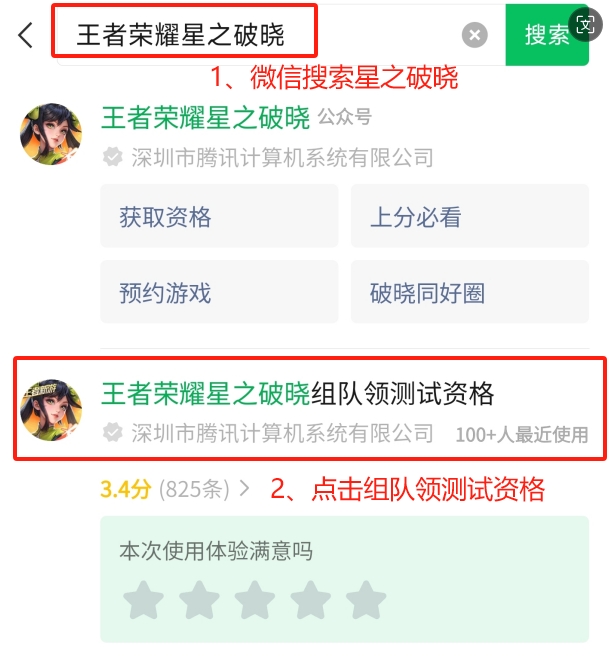This screenshot has width=612, height=665.
Task: Select the 上分必看 menu item
Action: click(469, 216)
